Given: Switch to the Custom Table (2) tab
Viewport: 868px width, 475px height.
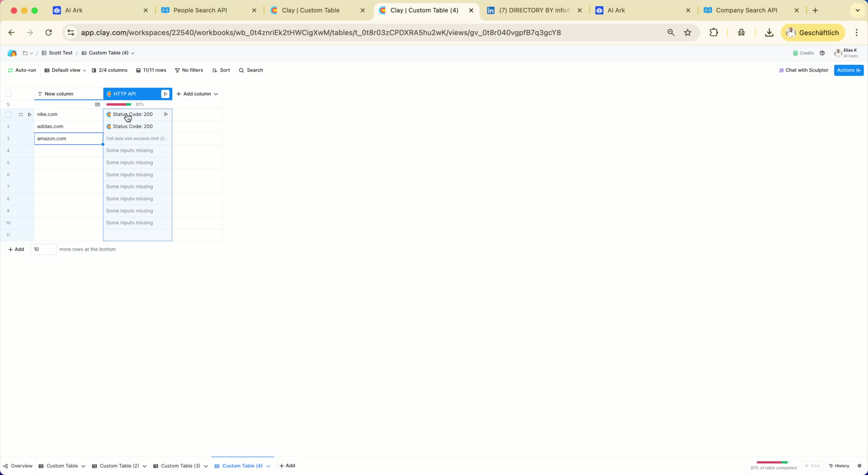Looking at the screenshot, I should (119, 465).
